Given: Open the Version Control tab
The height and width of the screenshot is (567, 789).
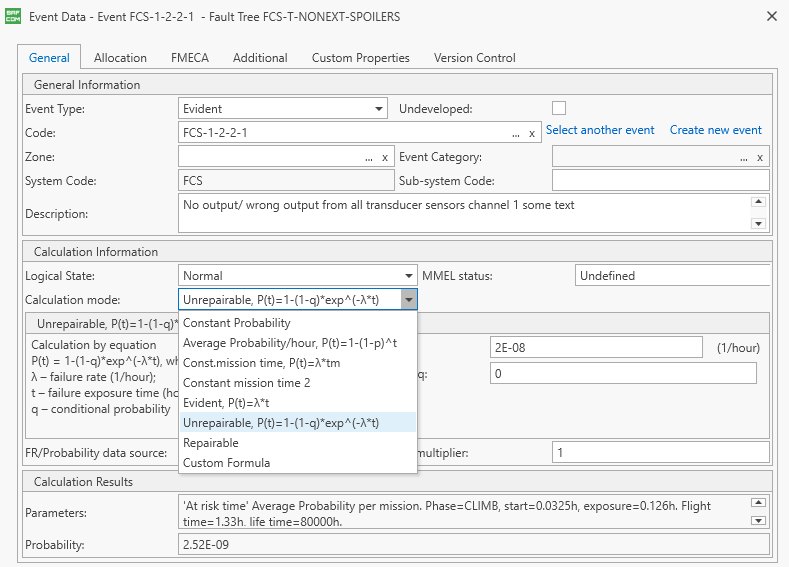Looking at the screenshot, I should (x=474, y=58).
